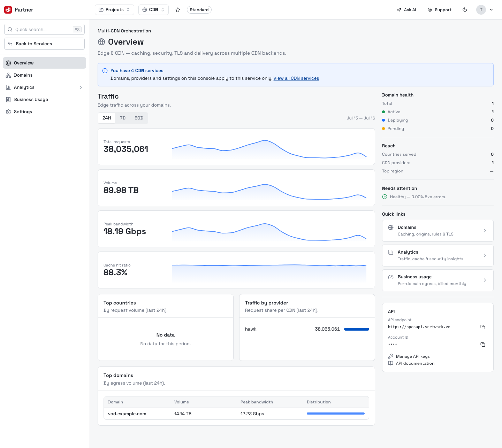
Task: Copy the API endpoint URL
Action: click(483, 327)
